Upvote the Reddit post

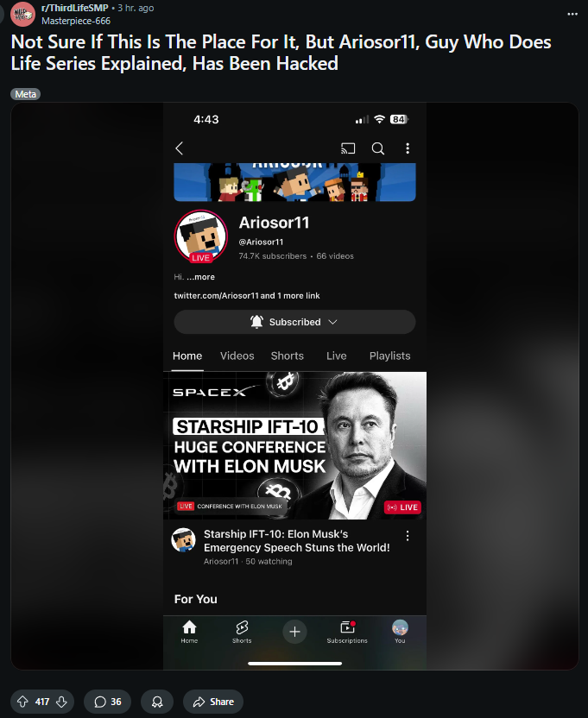point(22,702)
